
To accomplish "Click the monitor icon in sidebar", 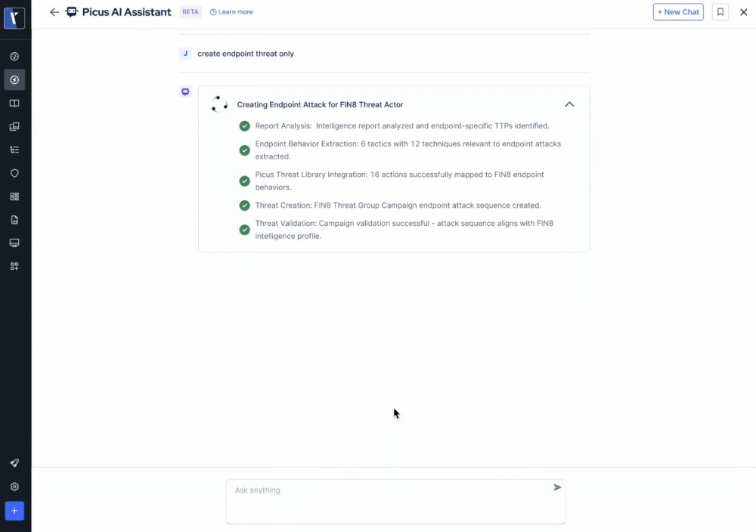I will [14, 243].
